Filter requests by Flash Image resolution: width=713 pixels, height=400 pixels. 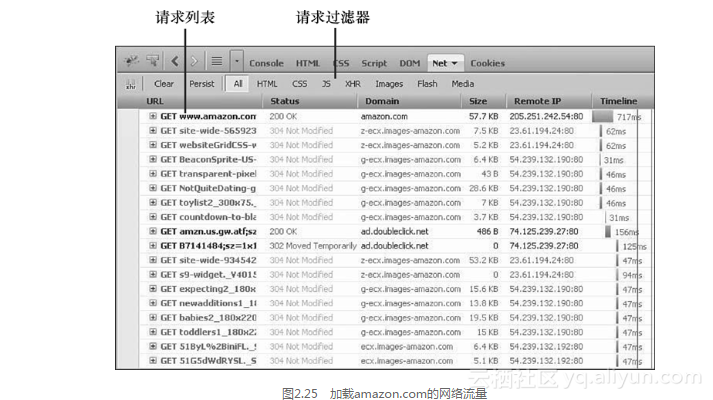click(427, 84)
